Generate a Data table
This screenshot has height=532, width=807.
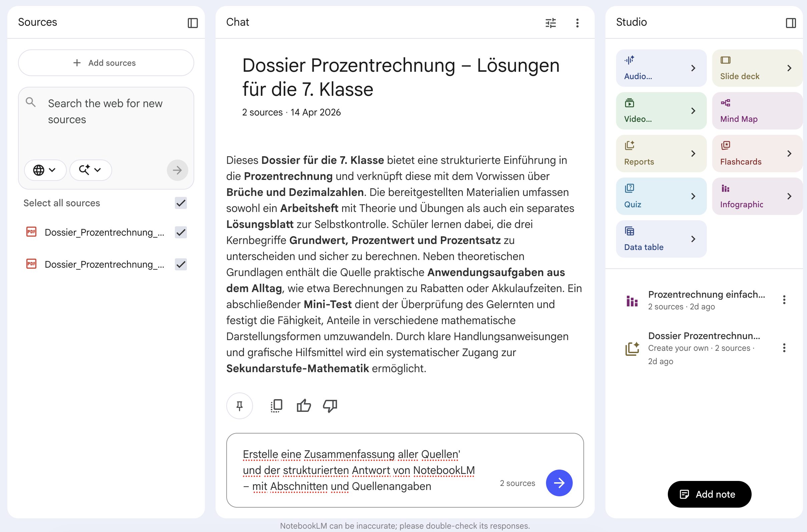661,239
